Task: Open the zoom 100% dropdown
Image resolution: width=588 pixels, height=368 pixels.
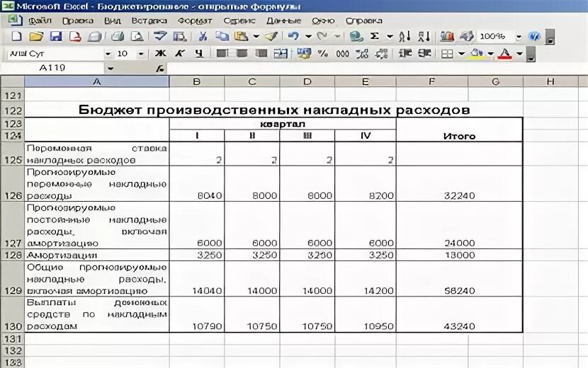Action: pos(519,37)
